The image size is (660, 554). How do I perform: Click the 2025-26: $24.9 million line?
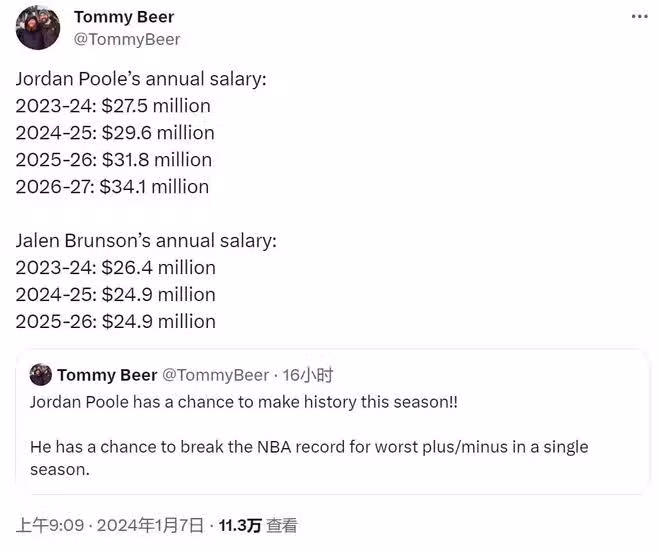click(x=115, y=322)
